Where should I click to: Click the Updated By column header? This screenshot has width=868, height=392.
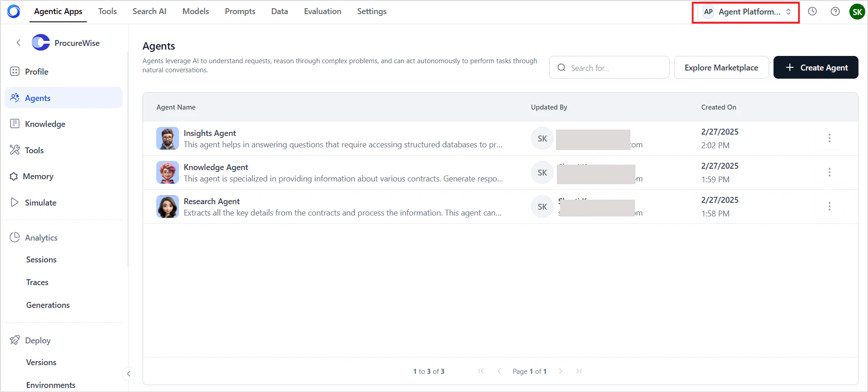point(549,107)
